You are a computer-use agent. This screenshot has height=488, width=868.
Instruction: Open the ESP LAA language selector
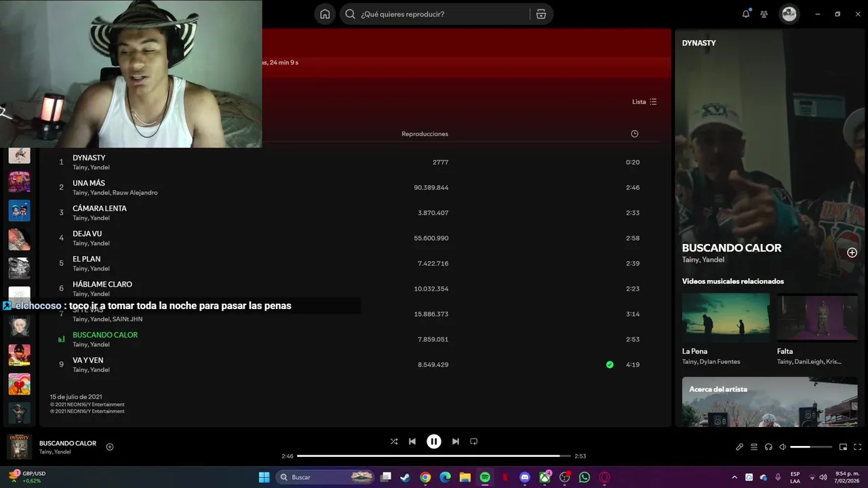tap(795, 477)
